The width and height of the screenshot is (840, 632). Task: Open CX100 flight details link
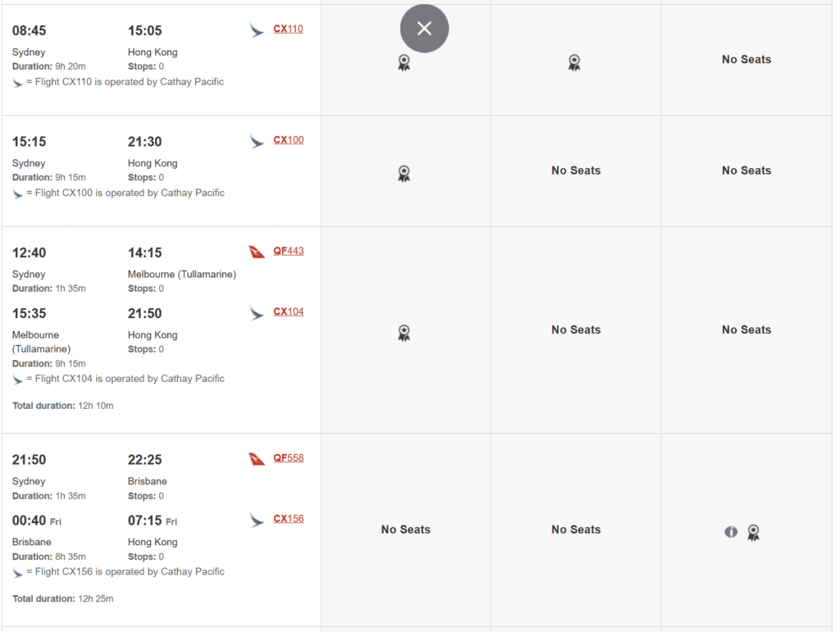288,140
